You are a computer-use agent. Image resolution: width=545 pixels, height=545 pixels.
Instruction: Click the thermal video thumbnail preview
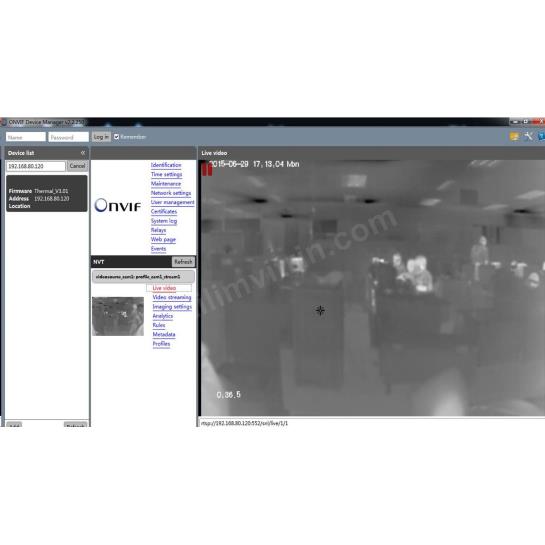[x=118, y=316]
